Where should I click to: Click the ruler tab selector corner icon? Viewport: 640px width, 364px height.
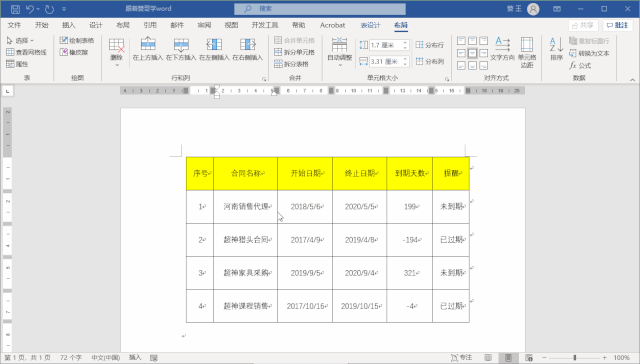pyautogui.click(x=7, y=91)
